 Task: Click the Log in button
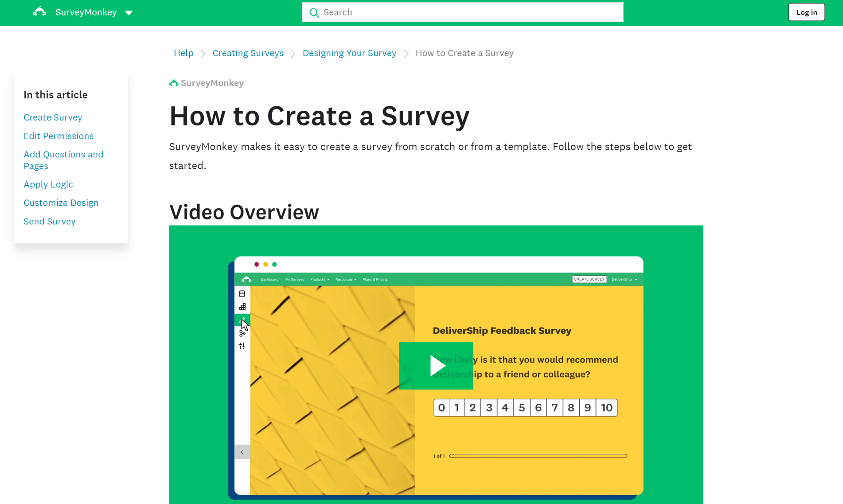click(x=806, y=12)
